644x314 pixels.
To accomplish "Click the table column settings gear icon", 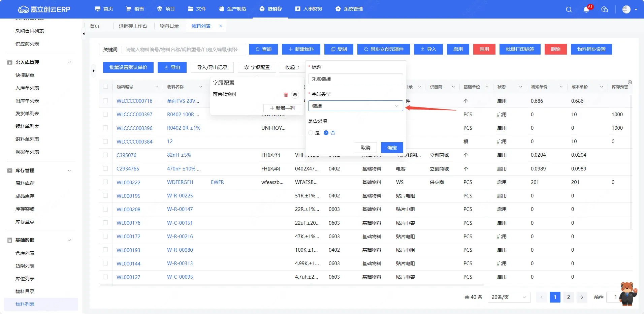I will pos(630,82).
